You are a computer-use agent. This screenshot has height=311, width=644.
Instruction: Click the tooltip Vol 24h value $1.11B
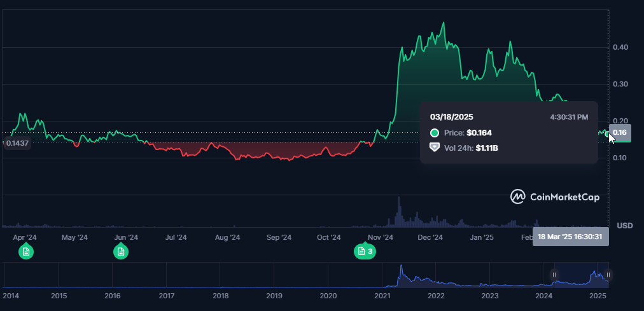487,148
